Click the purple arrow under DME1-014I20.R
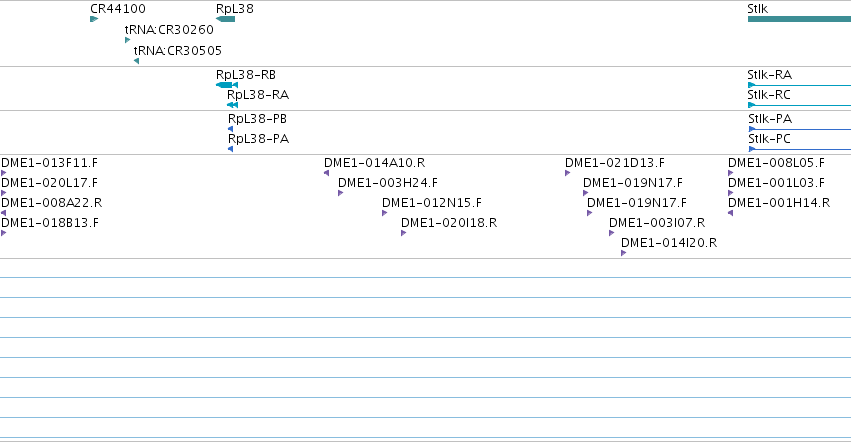The height and width of the screenshot is (442, 851). (x=624, y=254)
